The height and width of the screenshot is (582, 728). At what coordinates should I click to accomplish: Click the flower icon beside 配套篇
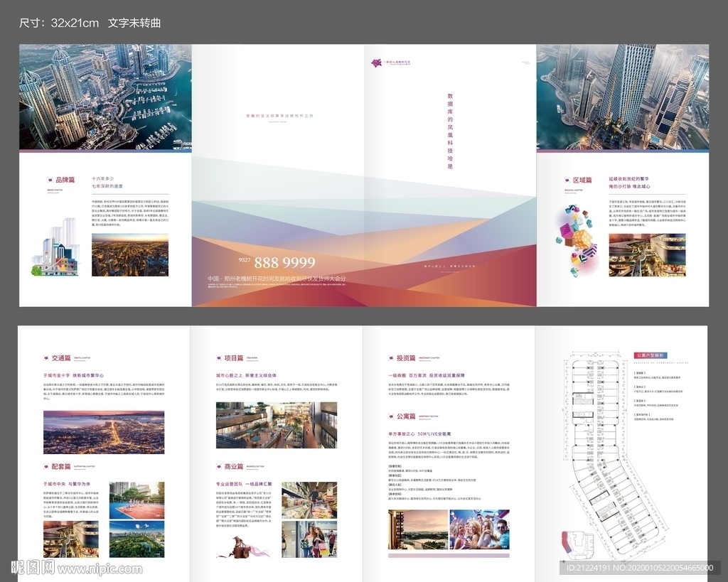click(x=46, y=467)
